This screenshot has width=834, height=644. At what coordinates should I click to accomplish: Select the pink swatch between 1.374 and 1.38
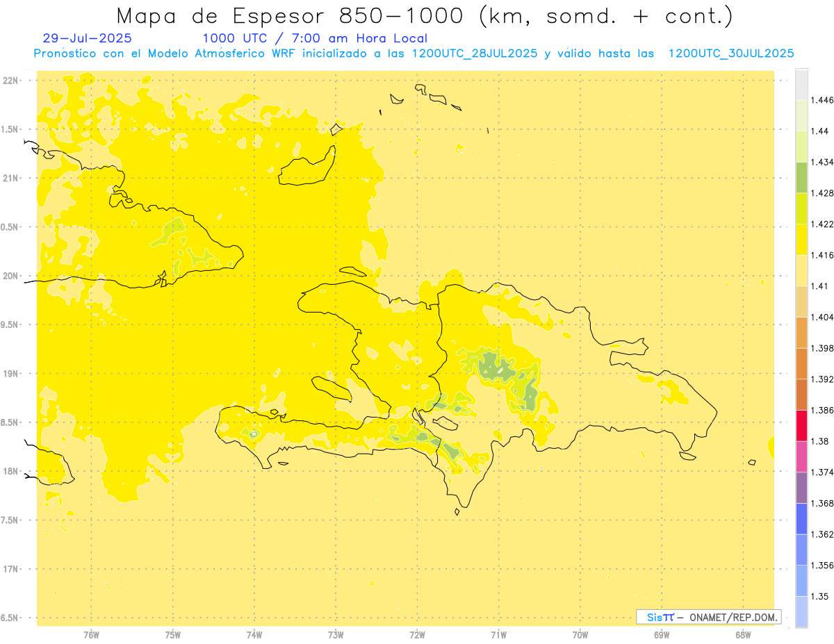(x=801, y=456)
